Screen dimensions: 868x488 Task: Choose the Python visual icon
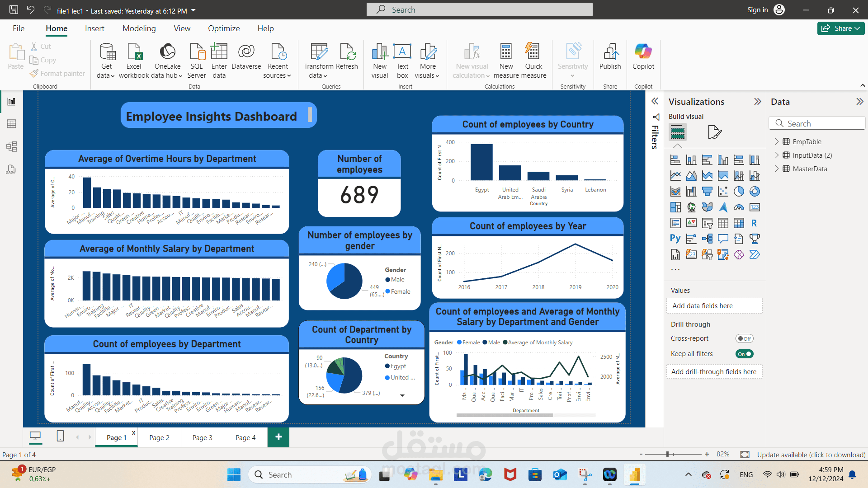click(675, 239)
